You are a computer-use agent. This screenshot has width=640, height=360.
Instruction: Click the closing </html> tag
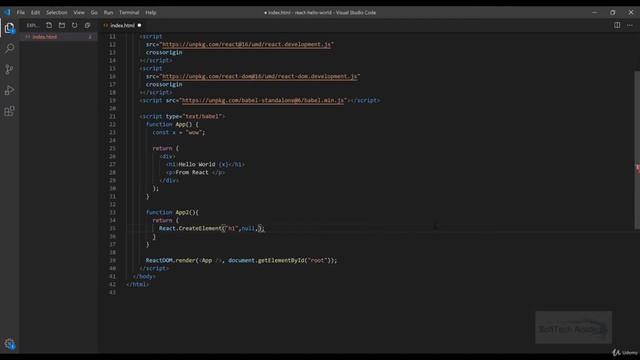tap(138, 284)
